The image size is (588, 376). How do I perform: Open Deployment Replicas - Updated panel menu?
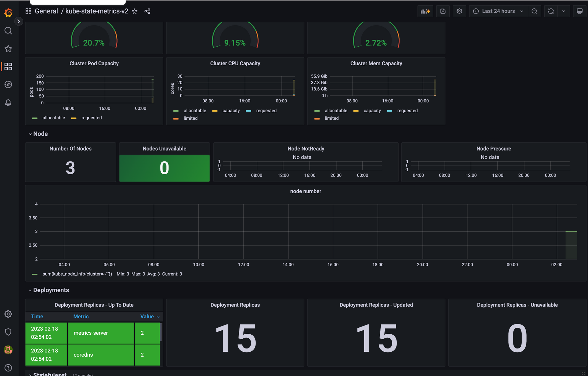(376, 305)
